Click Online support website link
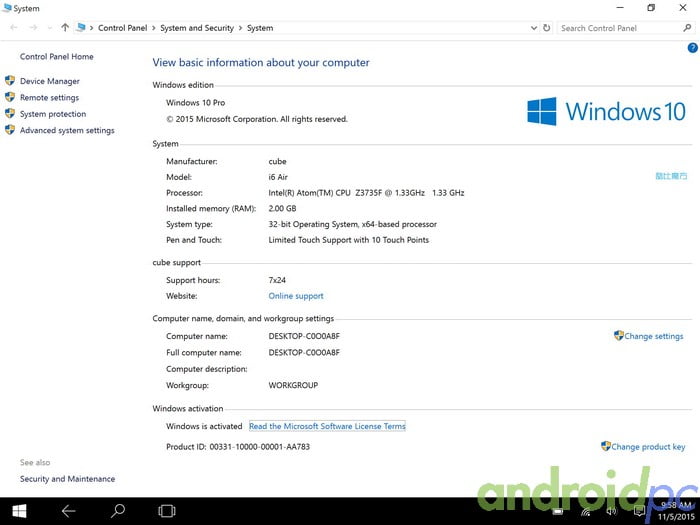This screenshot has width=700, height=525. (x=296, y=296)
